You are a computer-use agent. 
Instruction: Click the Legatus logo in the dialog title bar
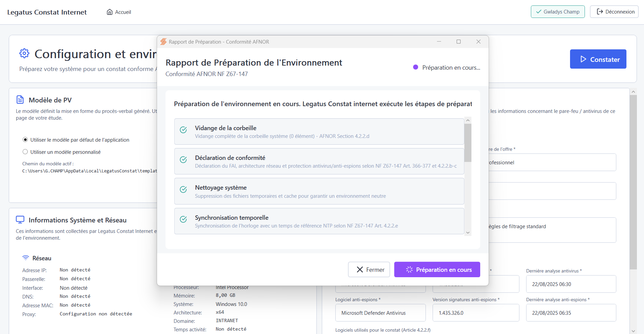pos(163,42)
